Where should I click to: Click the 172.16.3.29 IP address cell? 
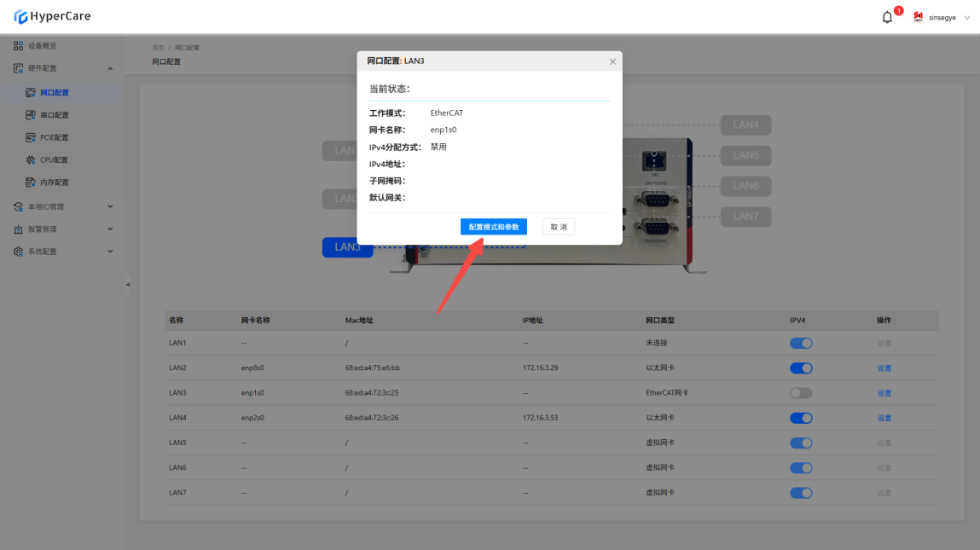pos(540,368)
